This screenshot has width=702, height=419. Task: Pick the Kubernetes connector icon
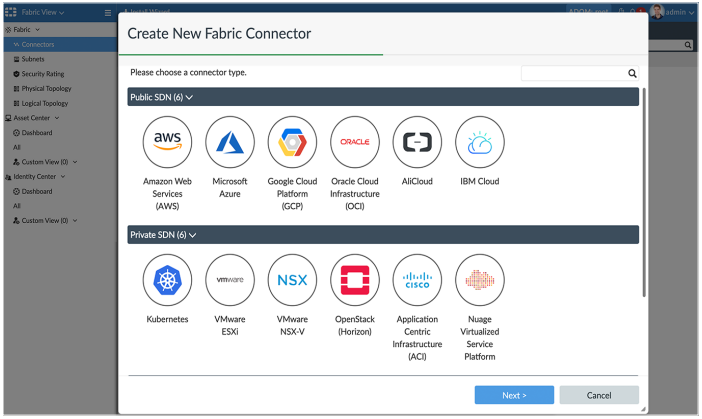167,280
